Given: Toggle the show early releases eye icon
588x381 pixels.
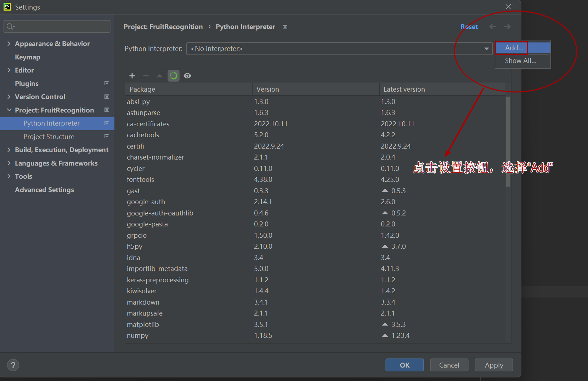Looking at the screenshot, I should click(187, 76).
